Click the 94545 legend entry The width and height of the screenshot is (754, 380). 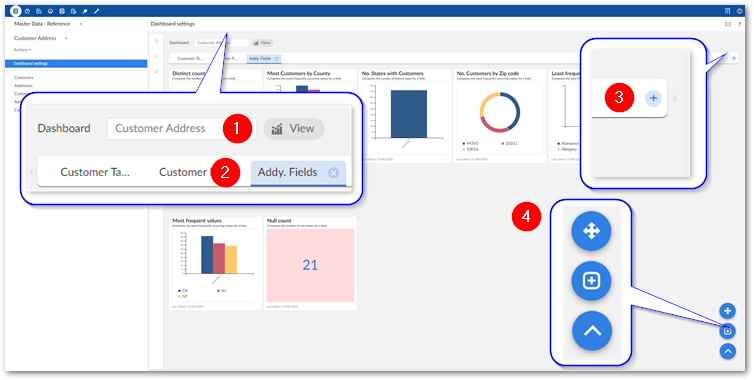tap(470, 143)
